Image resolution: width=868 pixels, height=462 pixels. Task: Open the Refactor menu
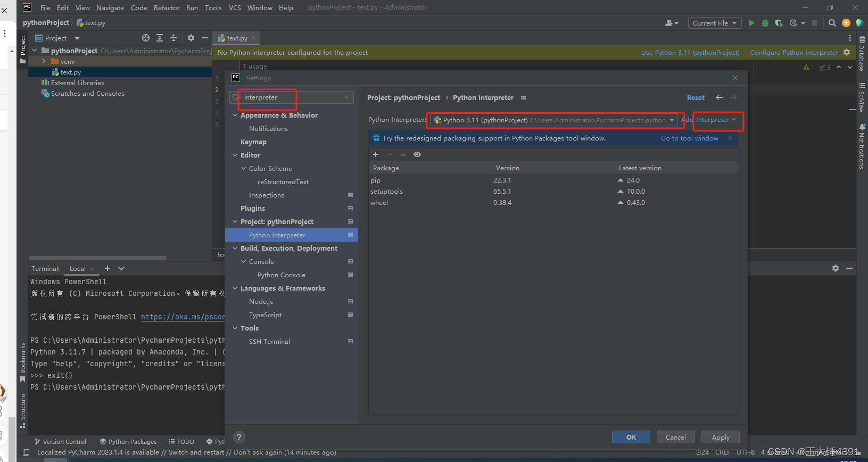click(x=167, y=7)
